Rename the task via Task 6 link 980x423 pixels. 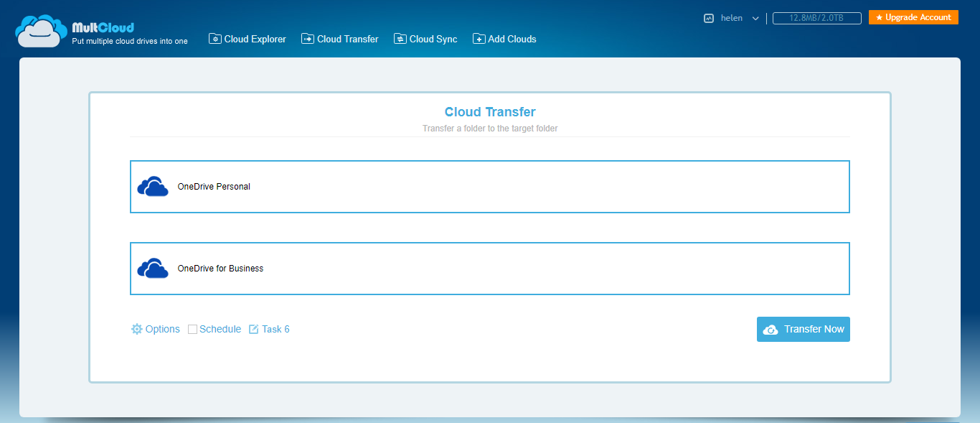[275, 329]
